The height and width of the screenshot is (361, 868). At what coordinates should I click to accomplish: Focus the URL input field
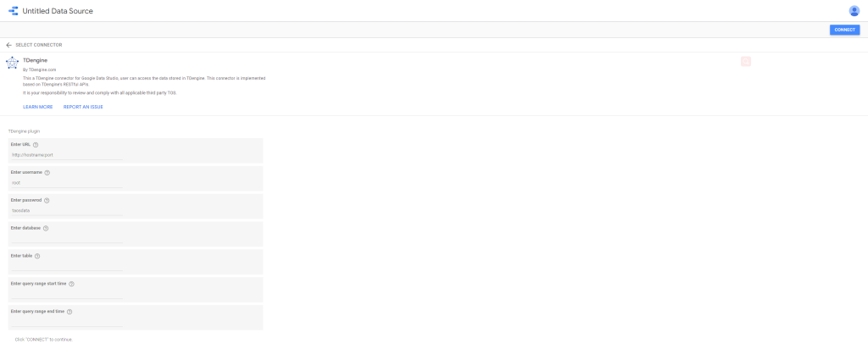(x=66, y=155)
